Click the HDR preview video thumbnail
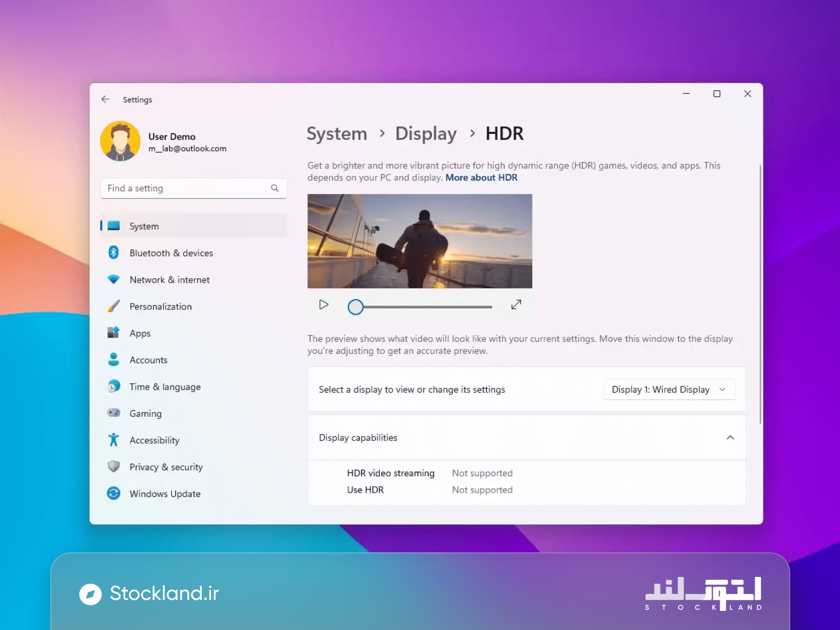 (x=419, y=241)
